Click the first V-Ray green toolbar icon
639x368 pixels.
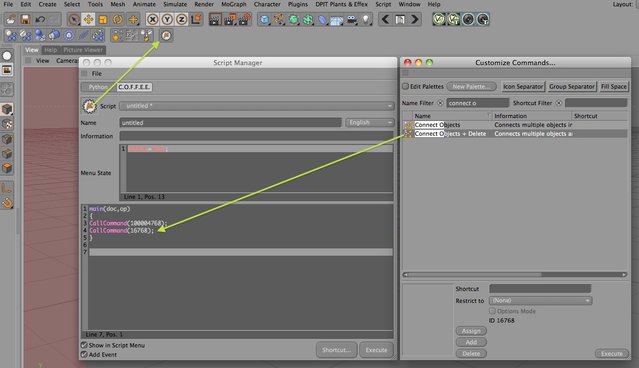click(x=439, y=19)
